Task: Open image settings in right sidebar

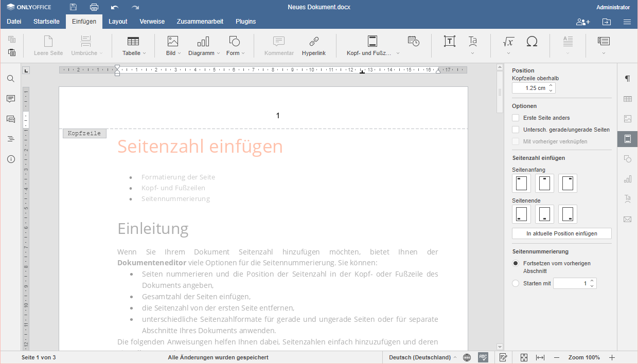Action: pos(628,119)
